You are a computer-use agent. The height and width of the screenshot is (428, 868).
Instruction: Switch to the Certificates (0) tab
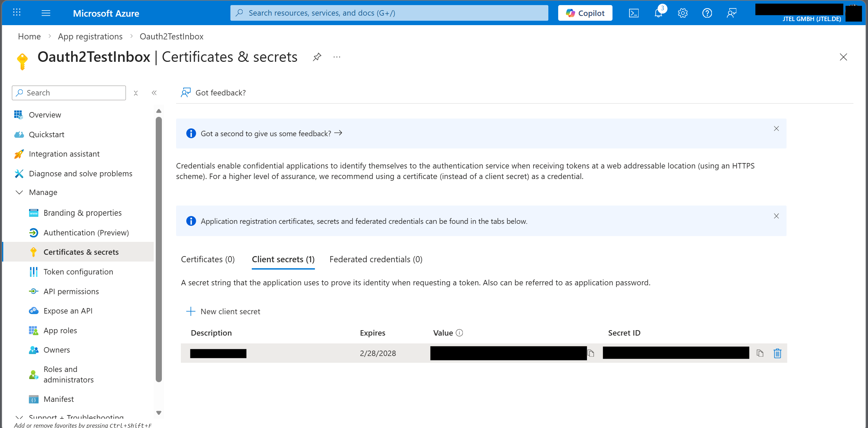(208, 260)
